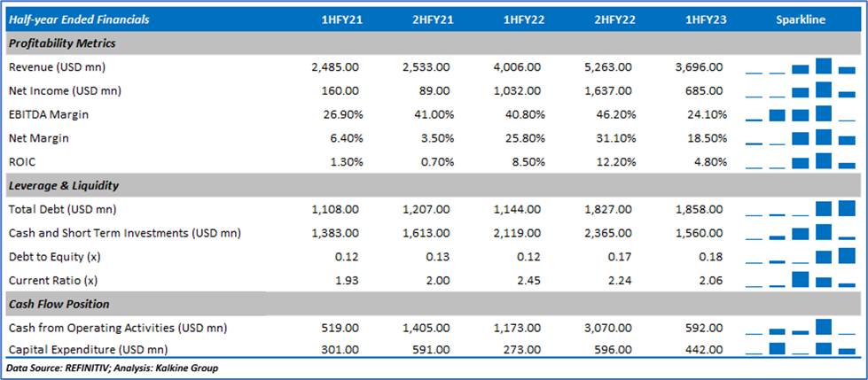Click the Current Ratio sparkline chart

tap(801, 281)
